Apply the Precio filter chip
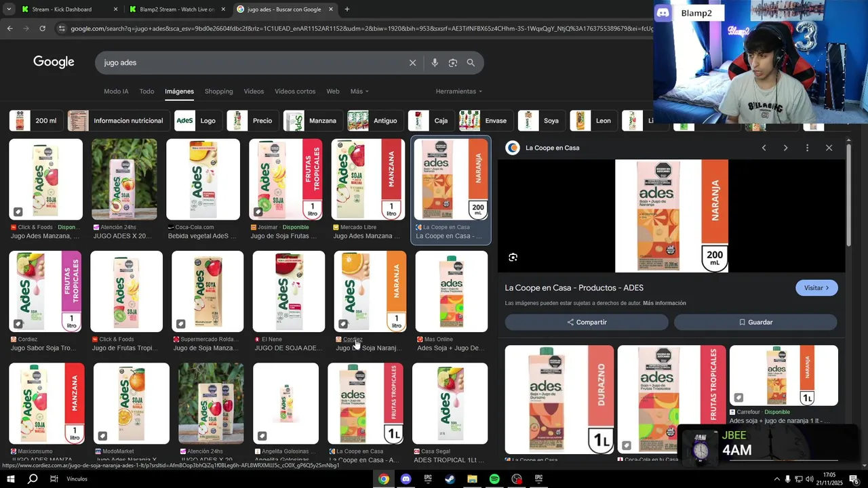The height and width of the screenshot is (488, 868). pyautogui.click(x=252, y=121)
